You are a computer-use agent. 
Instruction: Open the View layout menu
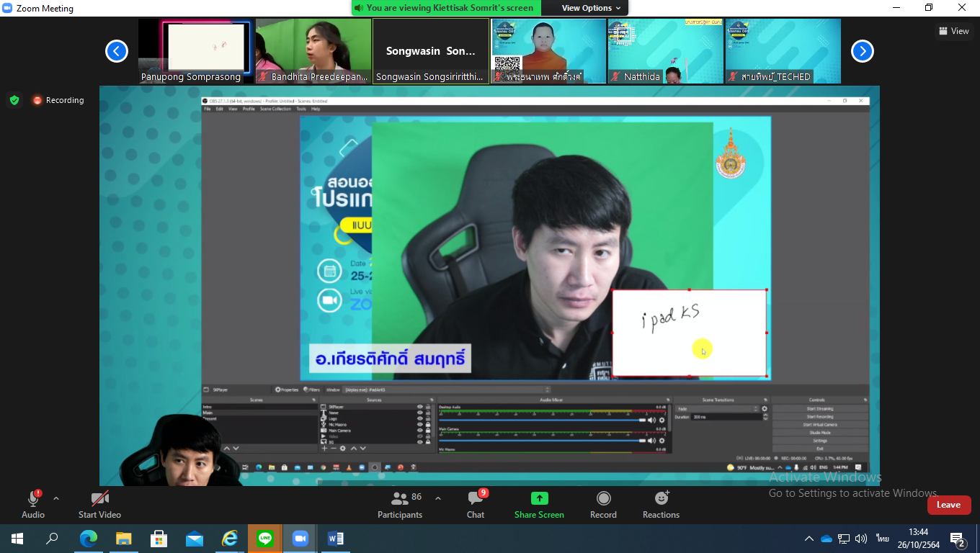coord(953,31)
